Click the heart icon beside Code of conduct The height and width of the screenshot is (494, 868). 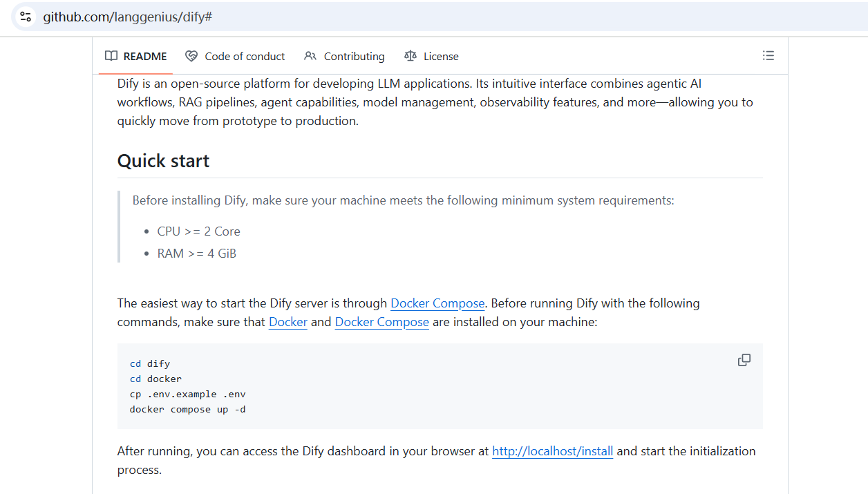(191, 56)
